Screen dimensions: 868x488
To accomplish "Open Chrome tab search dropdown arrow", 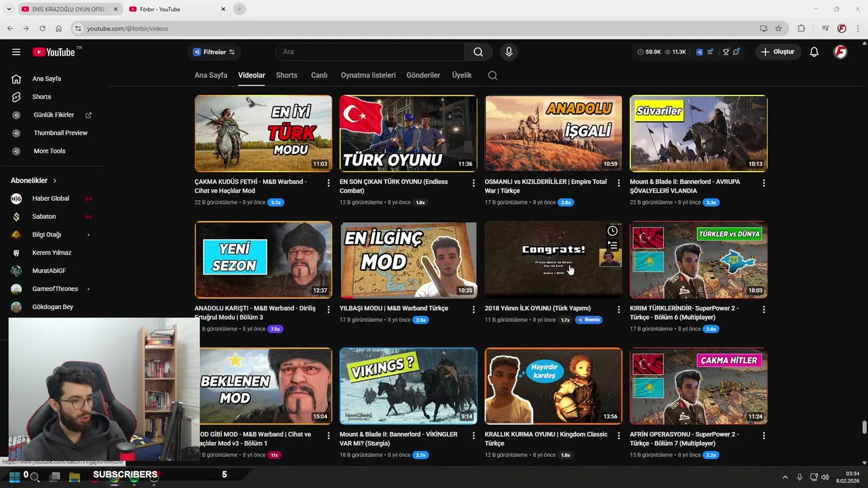I will click(8, 9).
